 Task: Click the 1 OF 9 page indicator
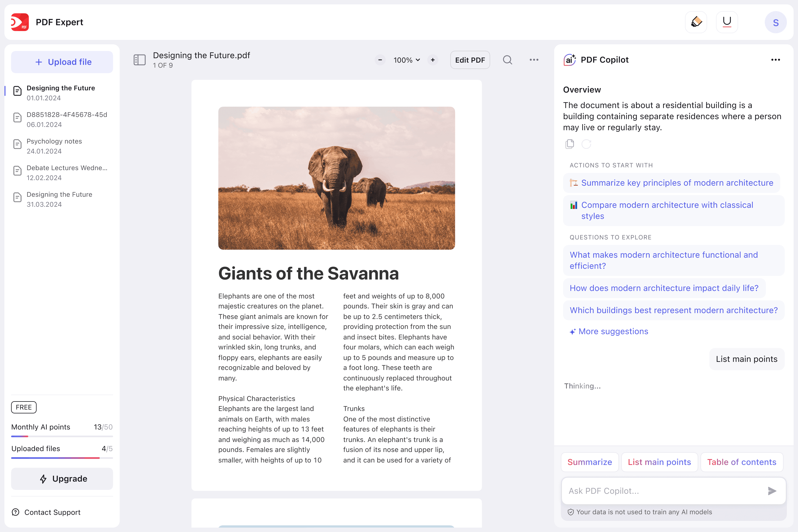(x=163, y=65)
